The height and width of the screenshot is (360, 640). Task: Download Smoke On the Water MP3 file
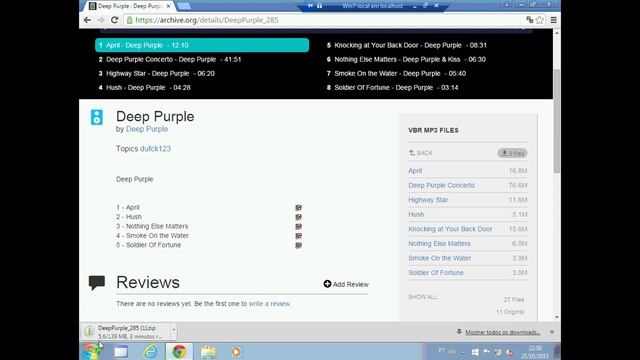(440, 258)
